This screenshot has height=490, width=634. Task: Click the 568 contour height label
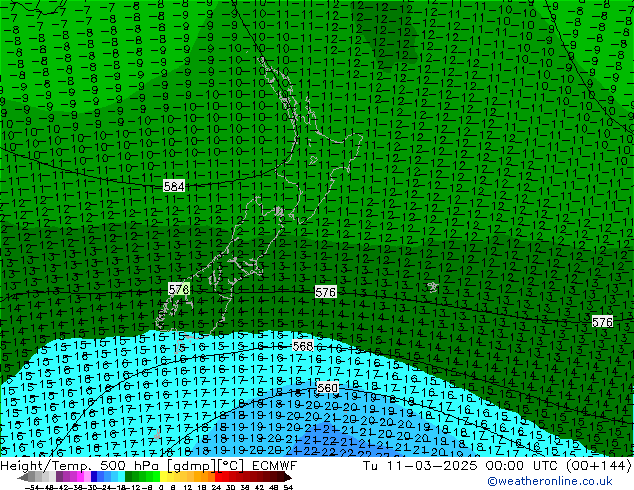[303, 346]
